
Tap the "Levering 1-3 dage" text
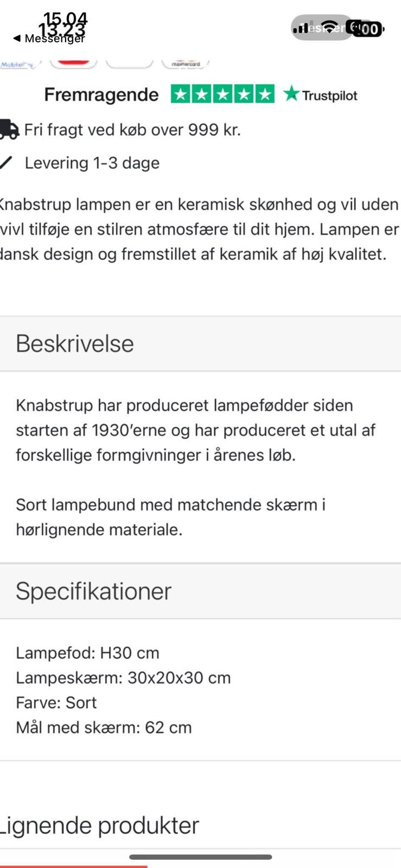pyautogui.click(x=92, y=163)
